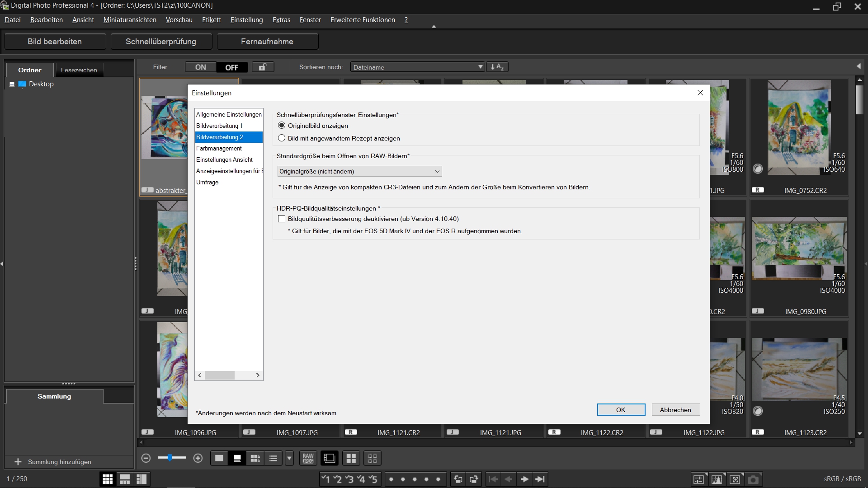
Task: Click Bild bearbeiten button
Action: (x=55, y=42)
